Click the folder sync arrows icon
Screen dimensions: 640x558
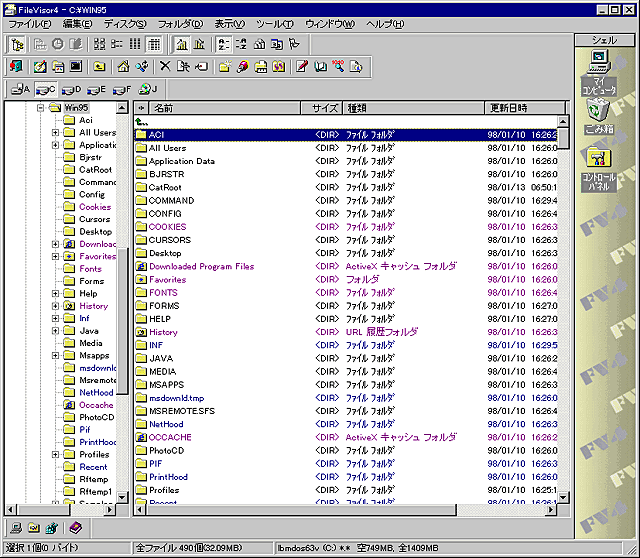(279, 66)
